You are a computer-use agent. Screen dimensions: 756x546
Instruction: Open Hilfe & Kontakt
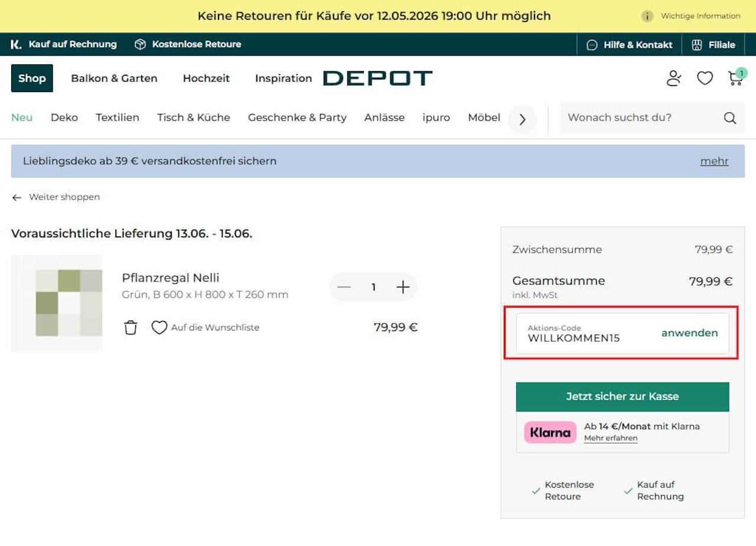[x=638, y=45]
